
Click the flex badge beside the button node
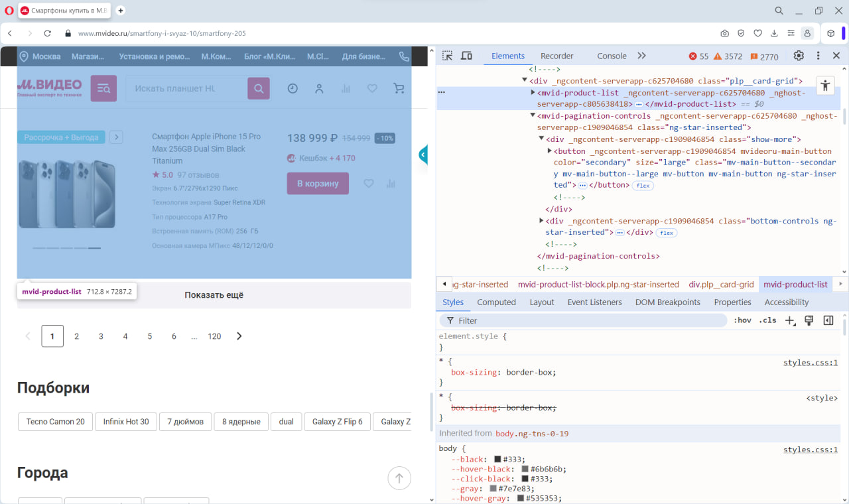(x=643, y=186)
